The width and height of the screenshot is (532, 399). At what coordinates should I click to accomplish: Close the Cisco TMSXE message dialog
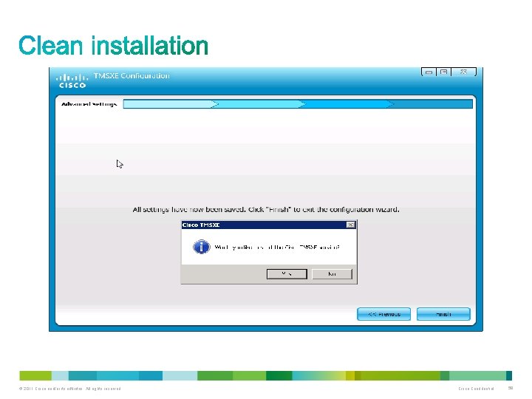(x=350, y=225)
